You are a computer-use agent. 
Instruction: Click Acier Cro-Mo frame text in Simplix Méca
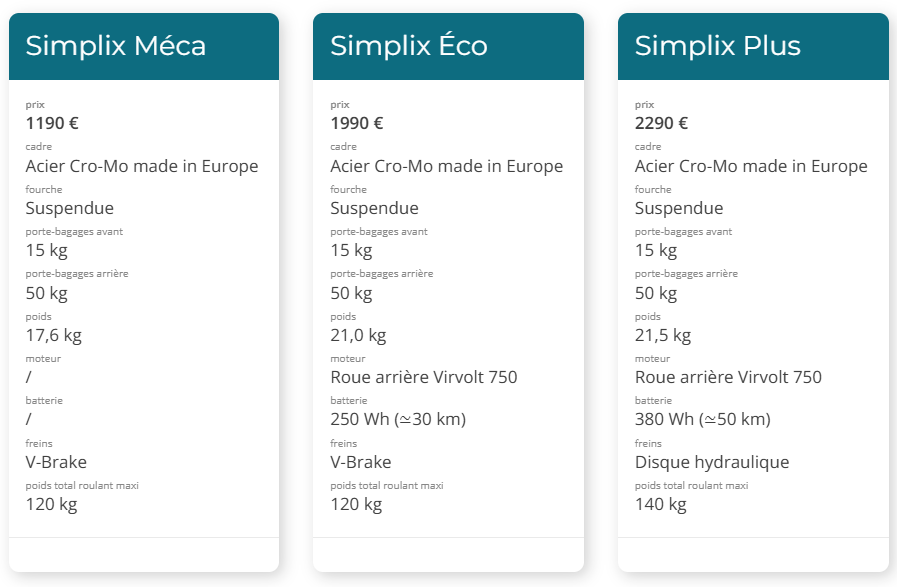click(142, 166)
